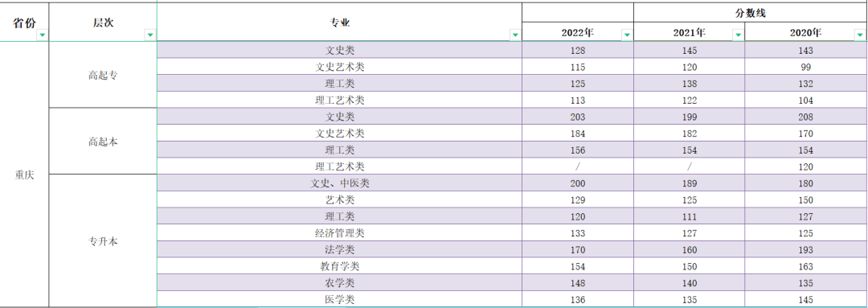Select score 160 in the 2021年 column

690,250
